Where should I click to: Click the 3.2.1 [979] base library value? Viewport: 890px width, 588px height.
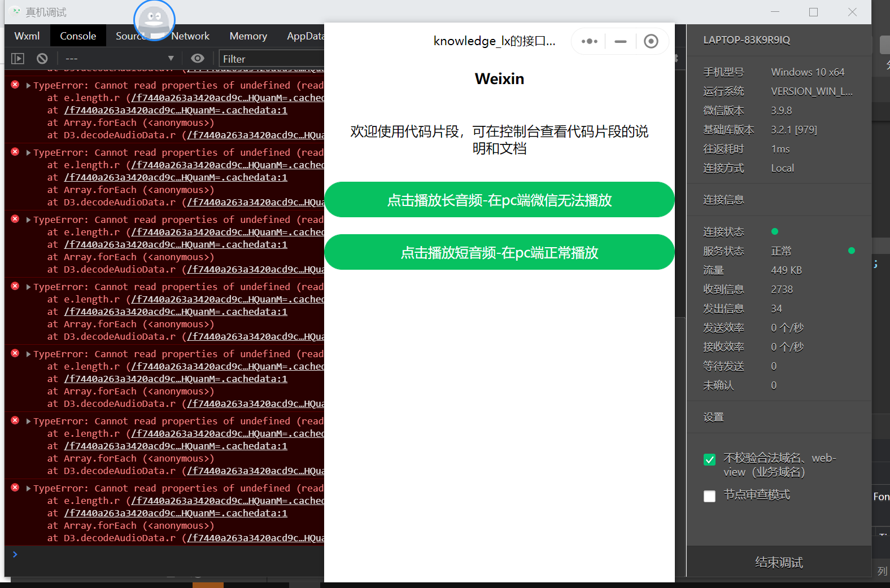point(794,130)
